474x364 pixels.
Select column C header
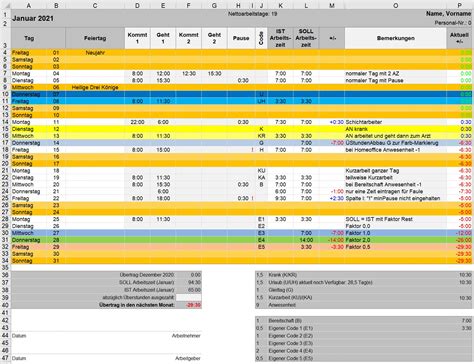[x=95, y=5]
